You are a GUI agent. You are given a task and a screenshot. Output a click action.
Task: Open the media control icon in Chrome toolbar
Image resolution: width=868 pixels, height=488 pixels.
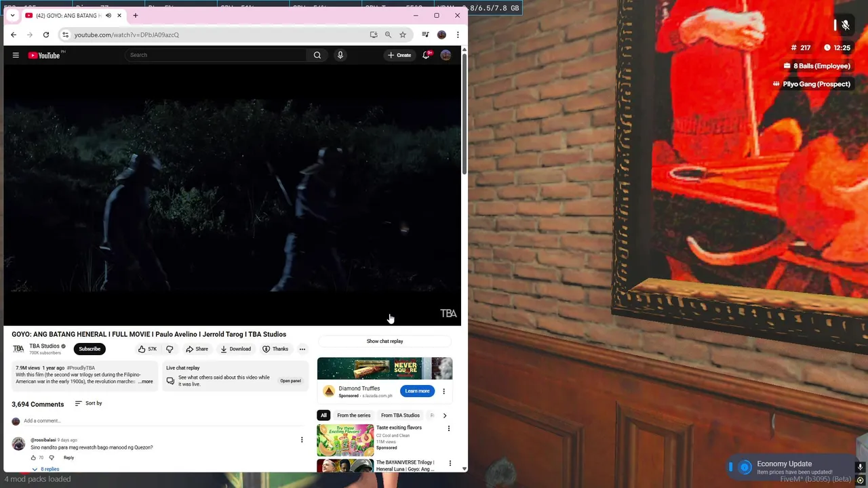point(425,35)
